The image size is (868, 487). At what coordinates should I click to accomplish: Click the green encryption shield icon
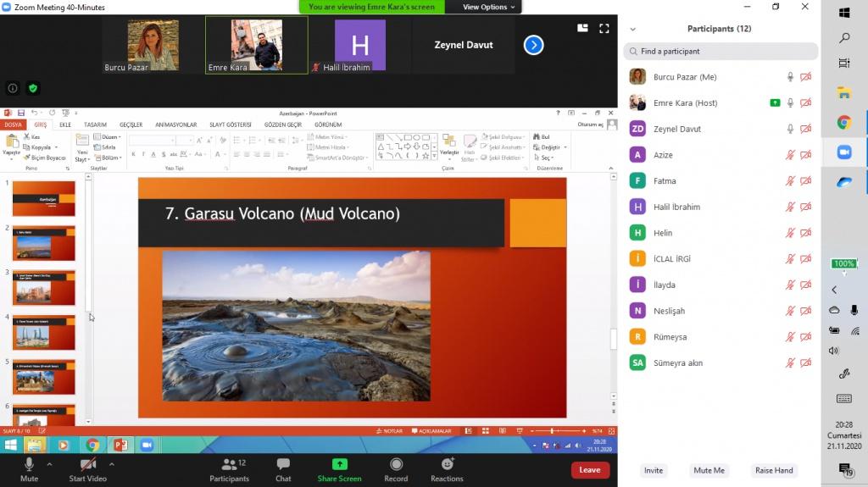(x=33, y=88)
